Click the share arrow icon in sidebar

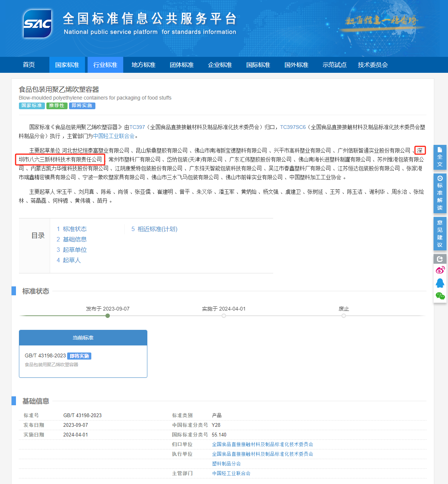point(440,259)
